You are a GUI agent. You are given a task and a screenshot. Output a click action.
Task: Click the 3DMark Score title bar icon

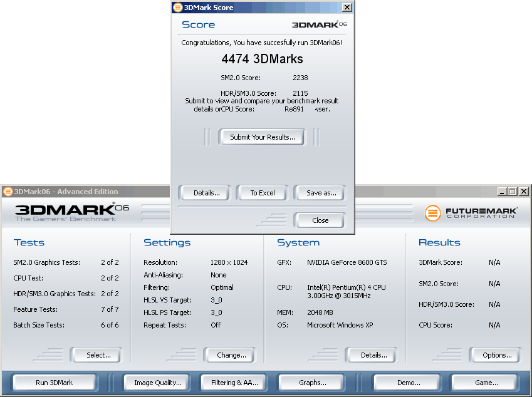click(x=177, y=8)
